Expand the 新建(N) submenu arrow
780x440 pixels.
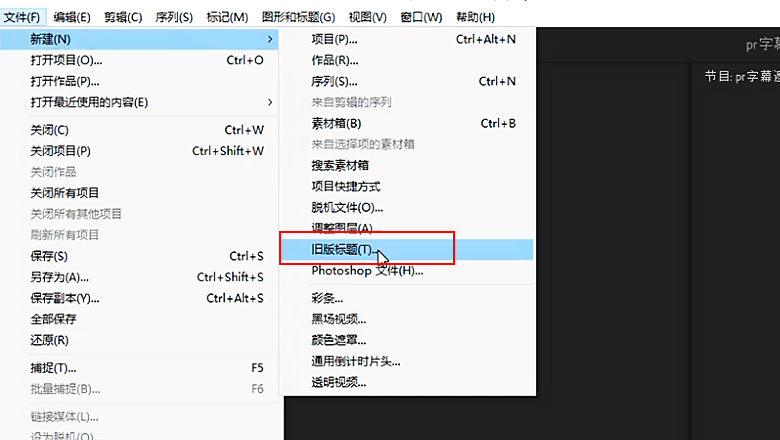[x=270, y=39]
